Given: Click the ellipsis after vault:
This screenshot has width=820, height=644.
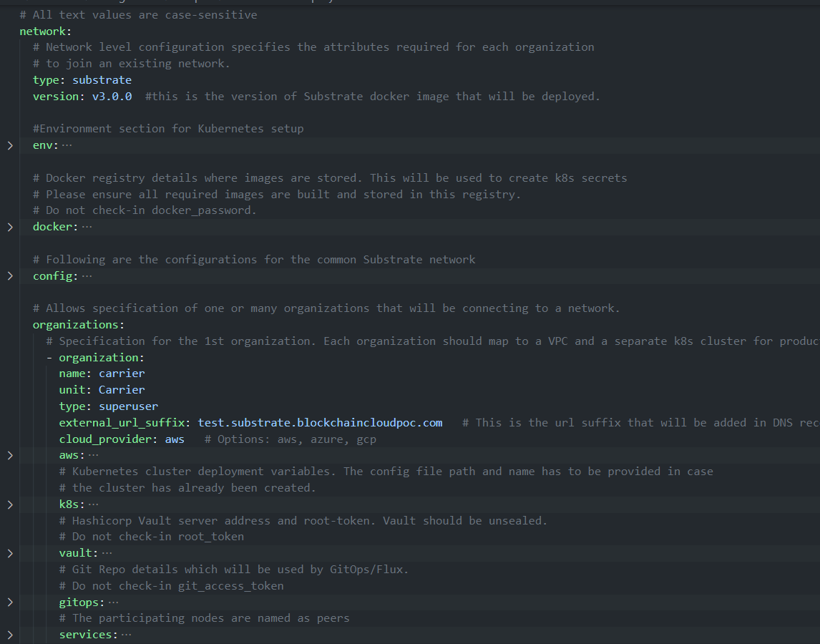Looking at the screenshot, I should coord(107,553).
